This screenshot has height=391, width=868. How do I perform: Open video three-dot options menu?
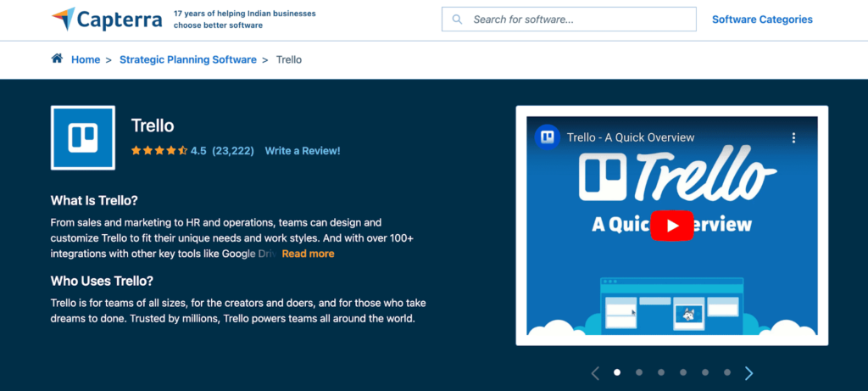[x=793, y=138]
